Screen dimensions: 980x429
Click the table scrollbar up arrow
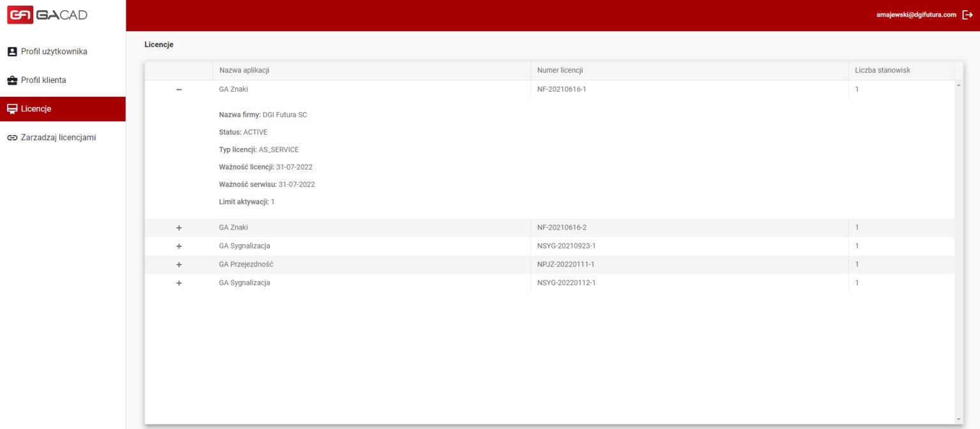pyautogui.click(x=958, y=85)
